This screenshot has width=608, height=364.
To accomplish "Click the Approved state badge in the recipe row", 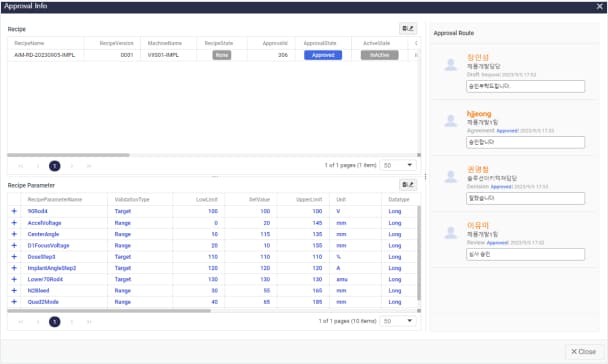I will [x=323, y=55].
